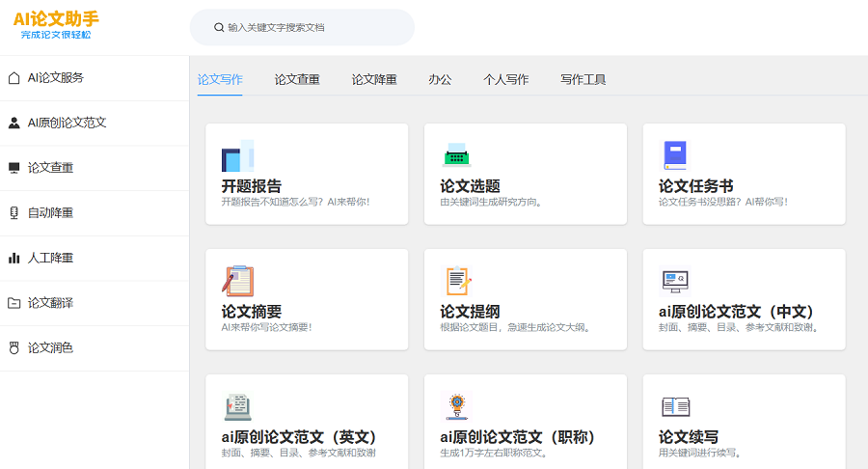Click the text AI来帮你写论文摘要!
The width and height of the screenshot is (868, 469).
(x=267, y=327)
